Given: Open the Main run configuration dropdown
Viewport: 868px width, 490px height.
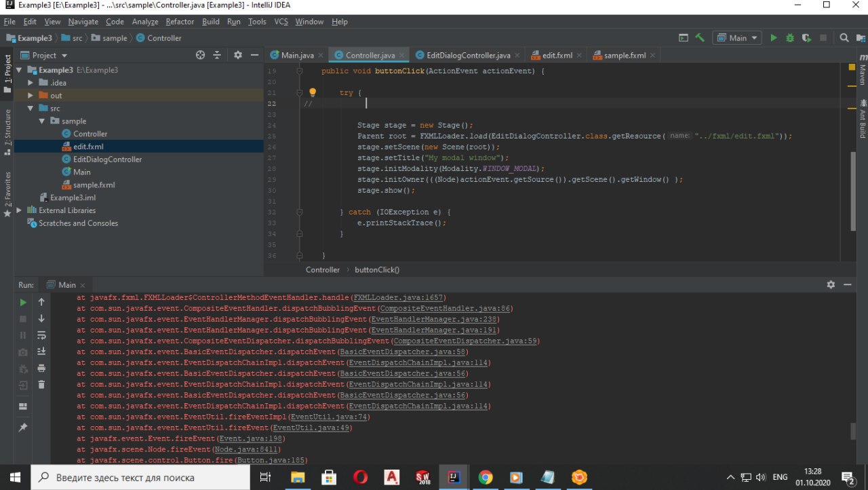Looking at the screenshot, I should tap(737, 38).
